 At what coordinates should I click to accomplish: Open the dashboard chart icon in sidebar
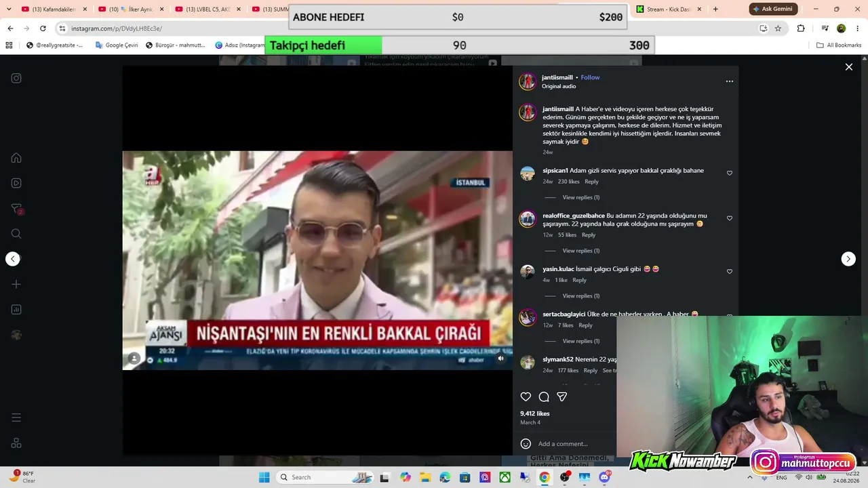click(16, 310)
